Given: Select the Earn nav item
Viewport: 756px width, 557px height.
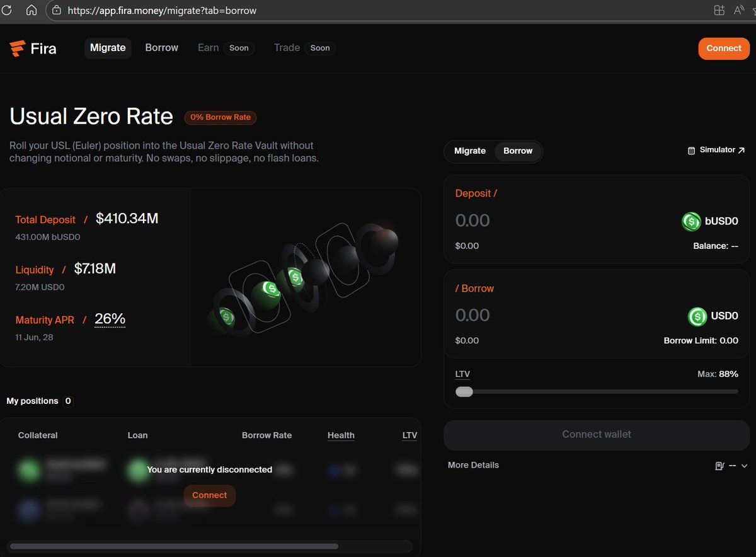Looking at the screenshot, I should (208, 48).
